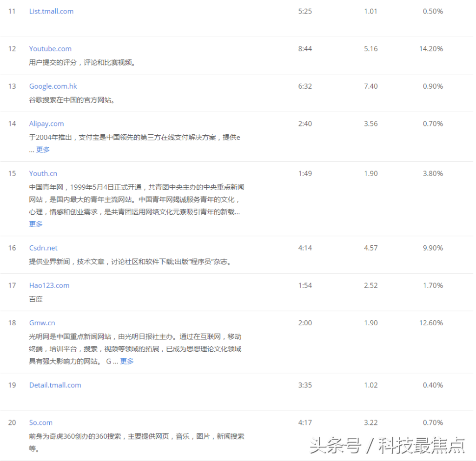The width and height of the screenshot is (476, 461).
Task: Select time value 6:32 for Google.com.hk
Action: coord(305,86)
